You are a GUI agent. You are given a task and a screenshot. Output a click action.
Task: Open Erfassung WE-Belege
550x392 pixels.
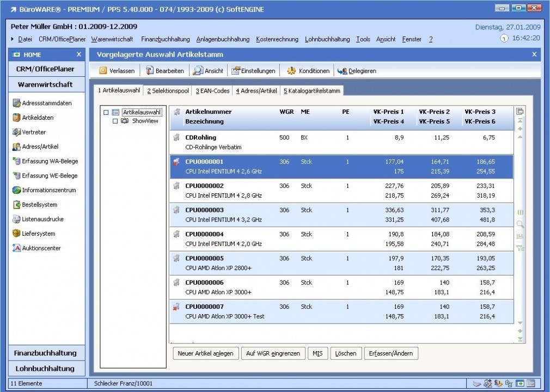pyautogui.click(x=45, y=176)
